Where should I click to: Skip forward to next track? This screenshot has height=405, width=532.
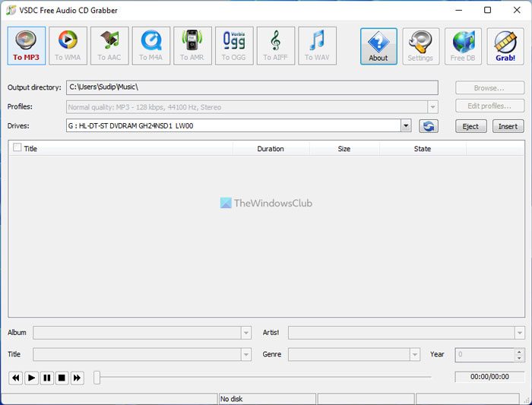[78, 378]
